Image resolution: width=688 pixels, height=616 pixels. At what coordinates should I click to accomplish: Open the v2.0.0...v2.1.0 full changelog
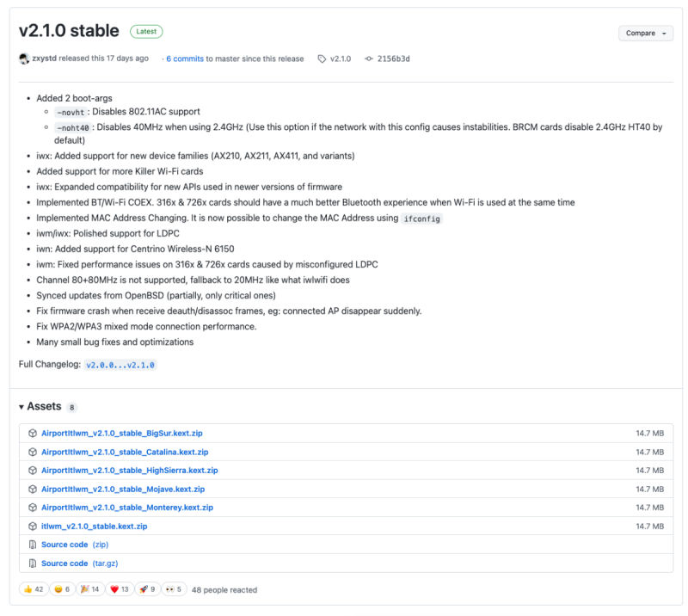coord(120,365)
